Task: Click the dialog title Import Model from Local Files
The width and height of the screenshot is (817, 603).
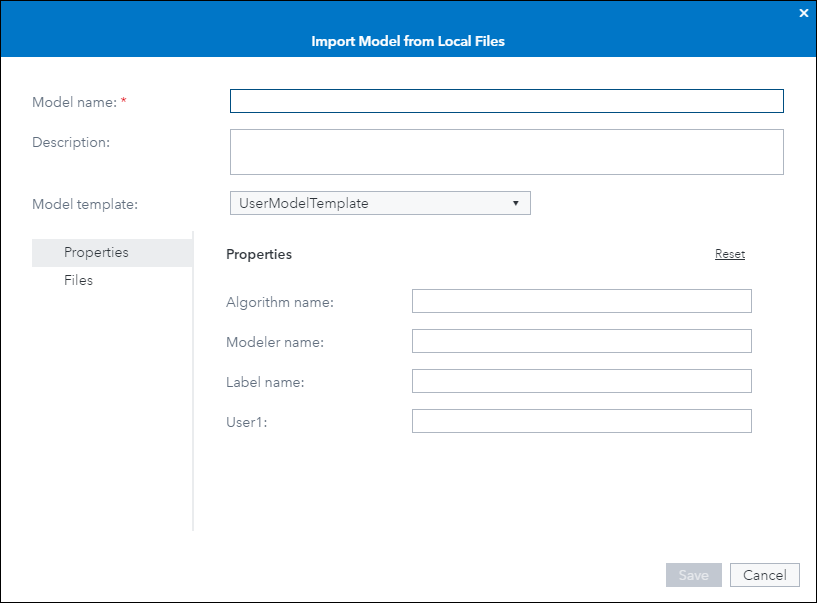Action: click(408, 42)
